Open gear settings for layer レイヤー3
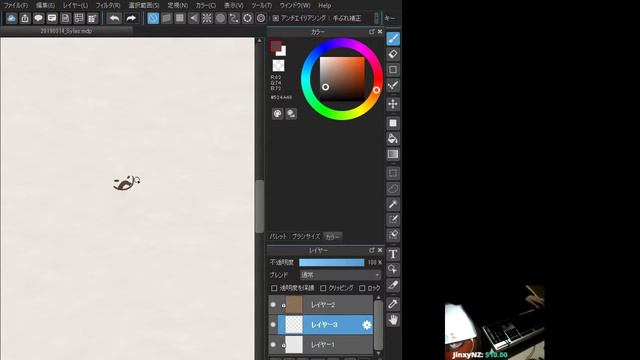The image size is (640, 360). tap(367, 325)
